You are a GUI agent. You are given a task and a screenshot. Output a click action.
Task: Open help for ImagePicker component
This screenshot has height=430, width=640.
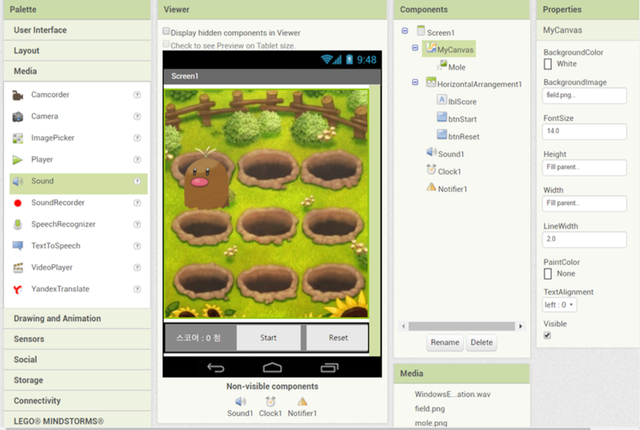[x=137, y=138]
